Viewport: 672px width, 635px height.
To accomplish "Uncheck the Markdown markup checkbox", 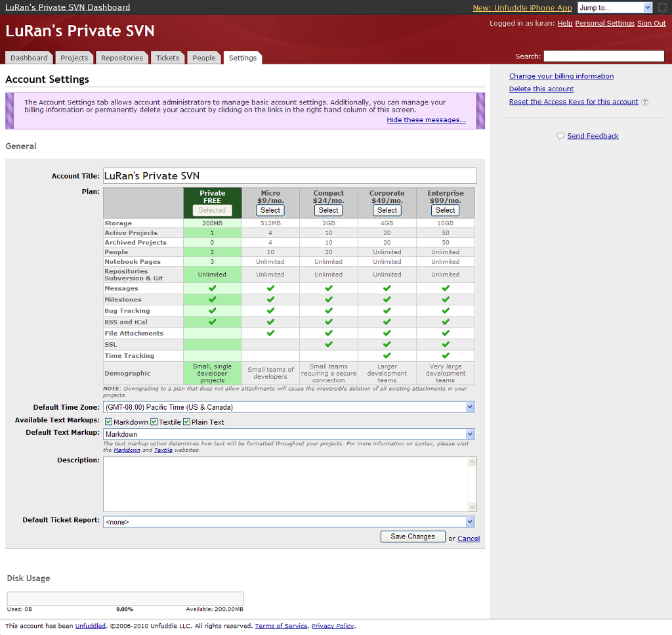I will click(109, 422).
